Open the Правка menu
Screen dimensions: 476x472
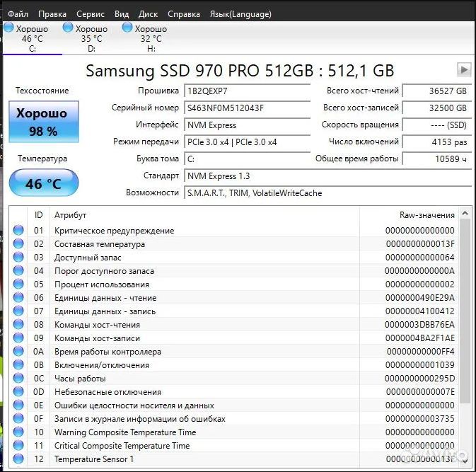(52, 14)
